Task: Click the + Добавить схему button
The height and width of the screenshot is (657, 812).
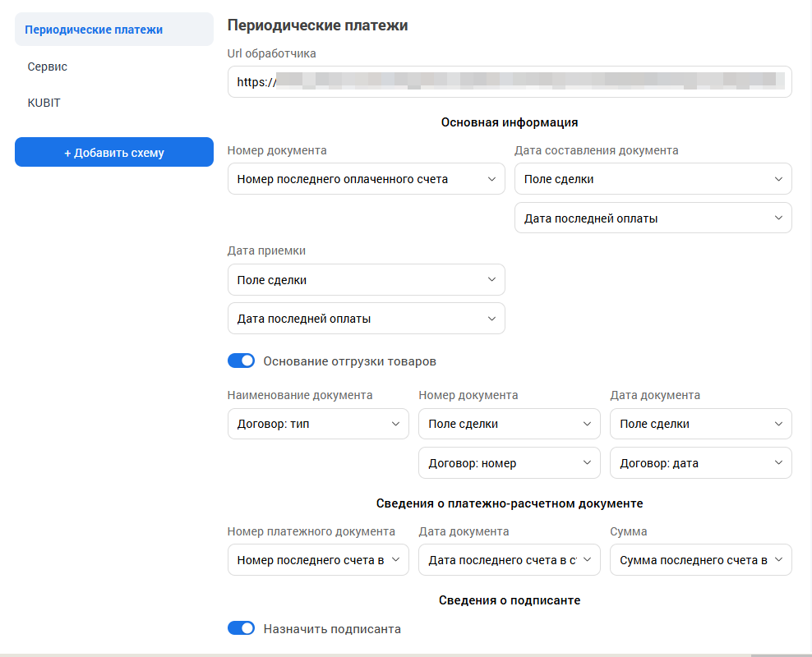Action: [x=113, y=153]
